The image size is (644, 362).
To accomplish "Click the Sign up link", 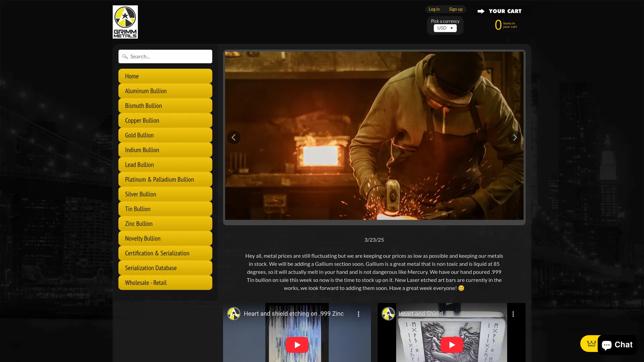I will coord(455,9).
